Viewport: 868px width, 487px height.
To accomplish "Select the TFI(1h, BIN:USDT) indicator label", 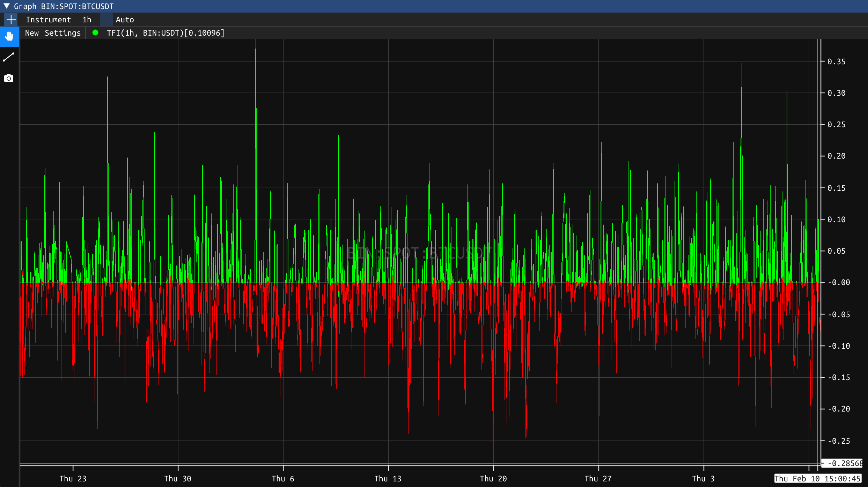I will (165, 33).
